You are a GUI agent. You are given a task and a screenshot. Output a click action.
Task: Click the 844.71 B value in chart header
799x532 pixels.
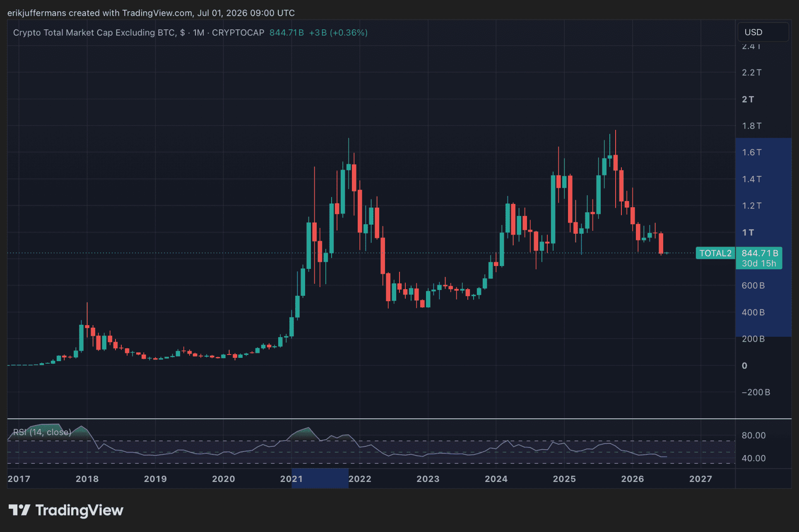tap(286, 33)
